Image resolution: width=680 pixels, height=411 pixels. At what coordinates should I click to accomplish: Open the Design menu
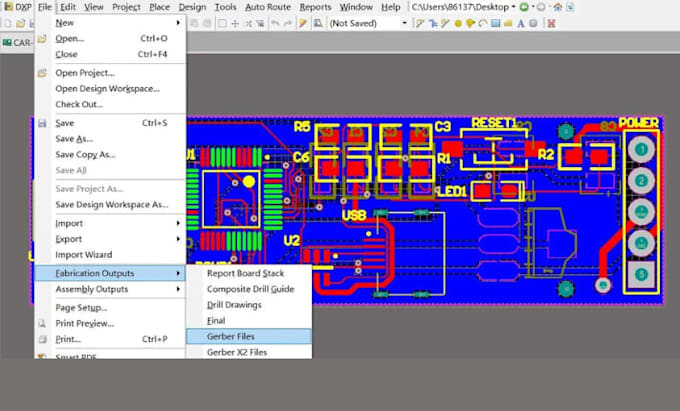pyautogui.click(x=192, y=7)
